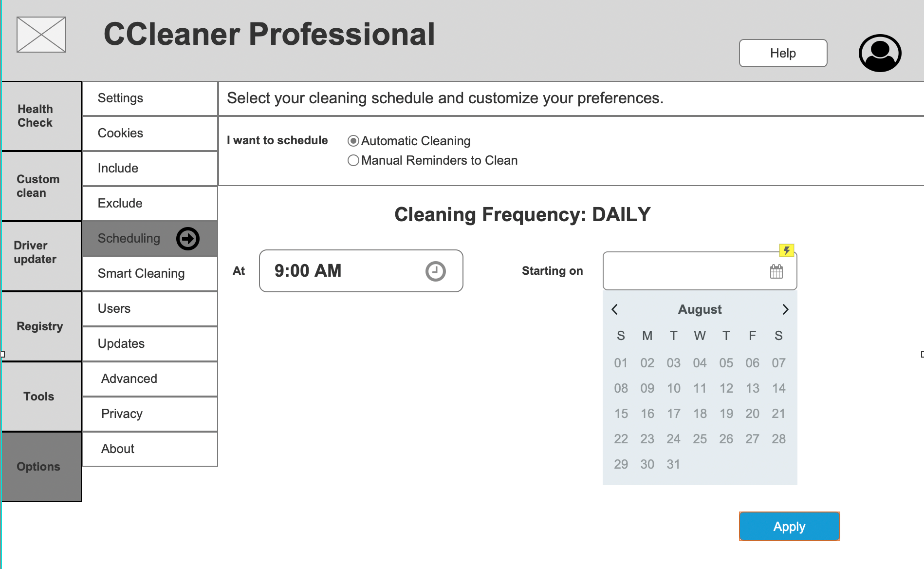This screenshot has height=569, width=924.
Task: Click the Starting on date field
Action: coord(700,271)
